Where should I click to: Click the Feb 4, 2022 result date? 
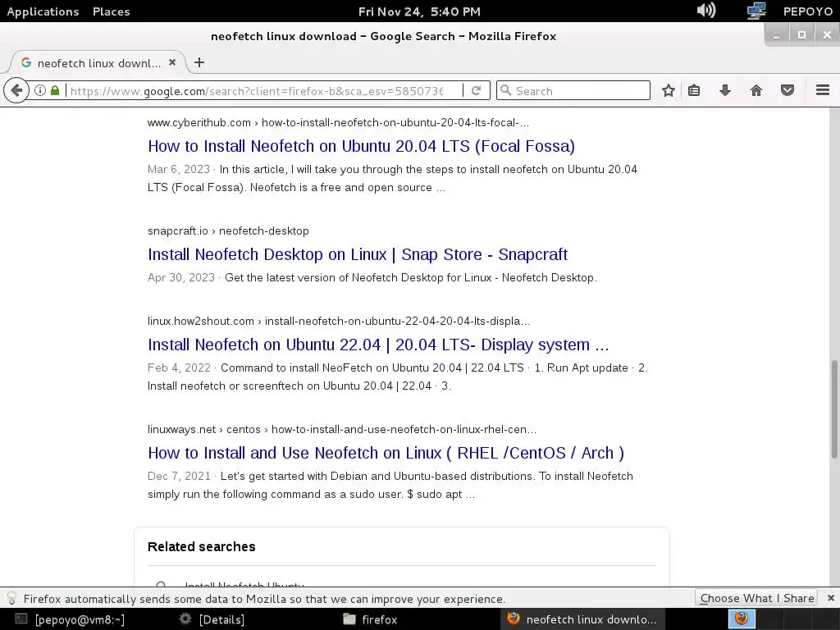(179, 367)
